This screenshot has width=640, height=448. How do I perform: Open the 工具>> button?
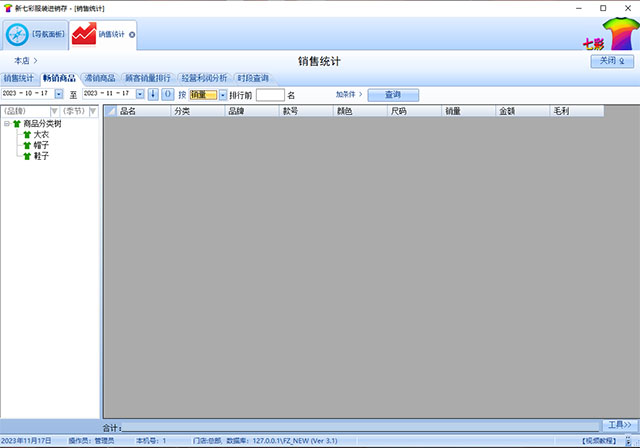[x=620, y=425]
